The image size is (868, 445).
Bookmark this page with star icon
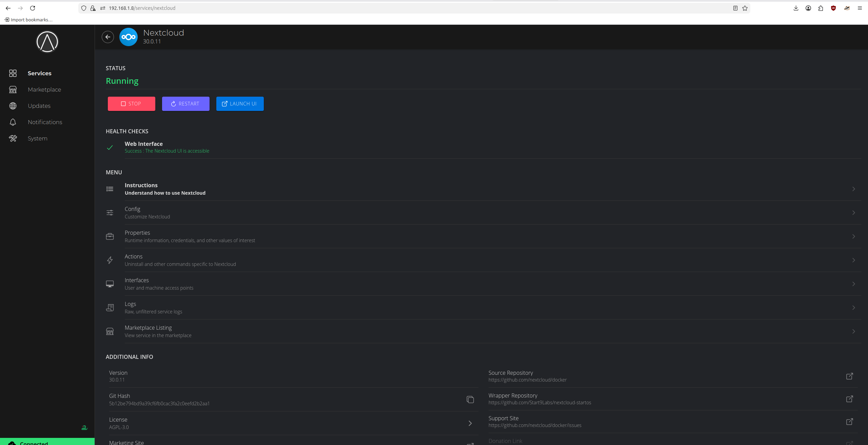(745, 8)
